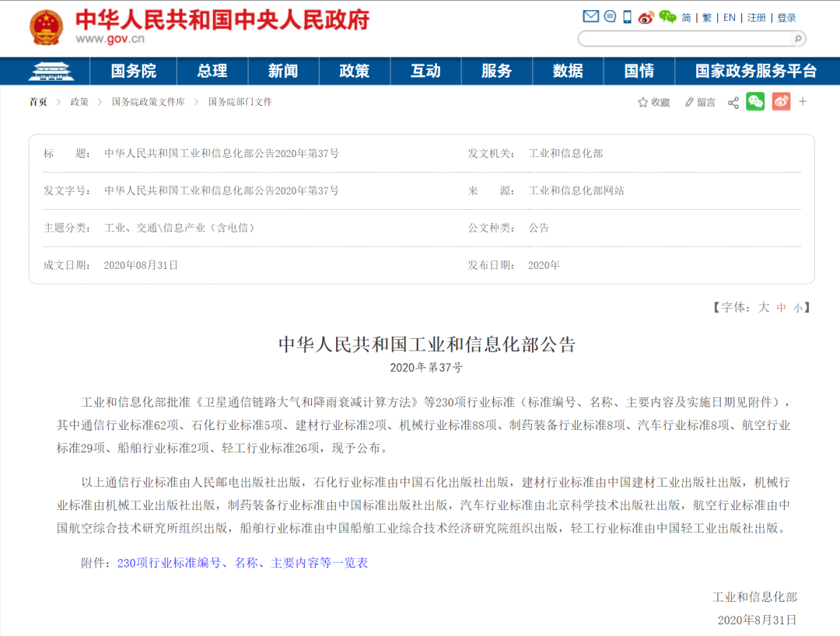Switch to English EN version
The width and height of the screenshot is (840, 636).
click(729, 18)
